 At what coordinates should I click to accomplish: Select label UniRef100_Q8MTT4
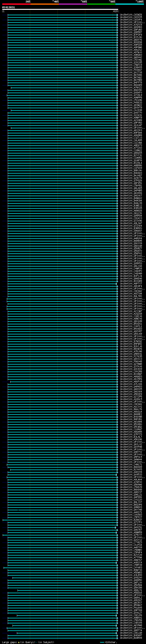(131, 631)
